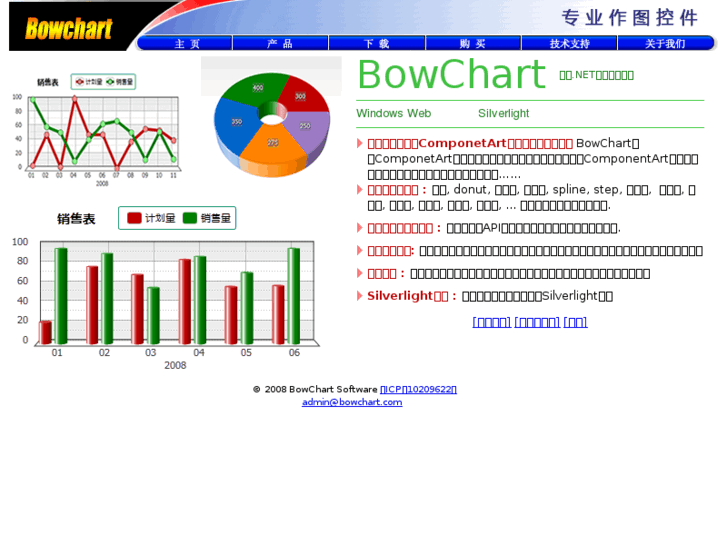Click the green 400 pie slice
Viewport: 727px width, 545px height.
[255, 90]
